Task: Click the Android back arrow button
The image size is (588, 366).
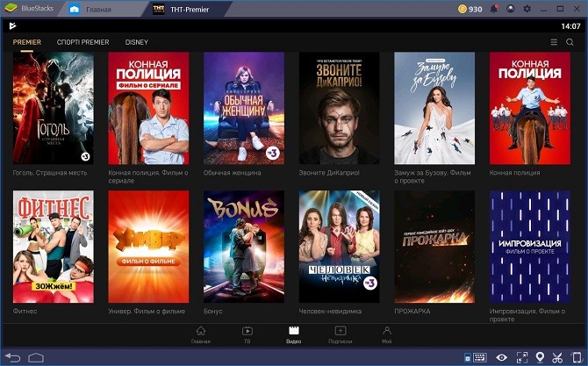Action: 13,357
